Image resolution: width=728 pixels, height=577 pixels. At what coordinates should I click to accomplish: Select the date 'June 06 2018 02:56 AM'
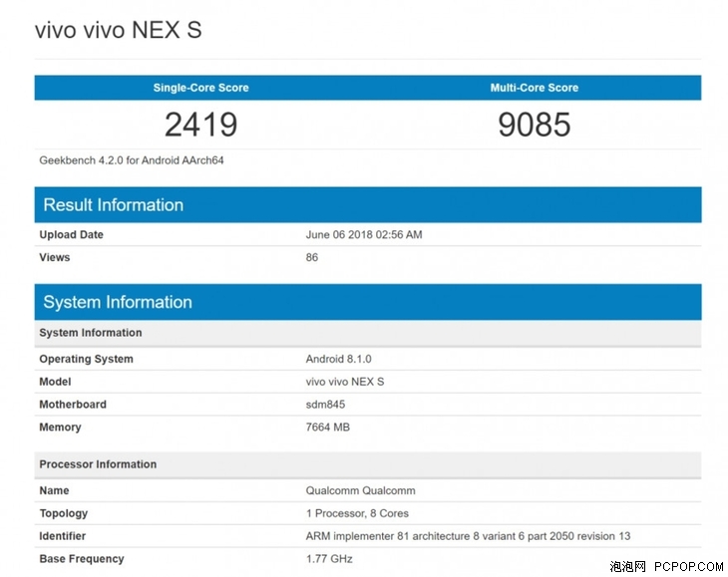tap(364, 235)
